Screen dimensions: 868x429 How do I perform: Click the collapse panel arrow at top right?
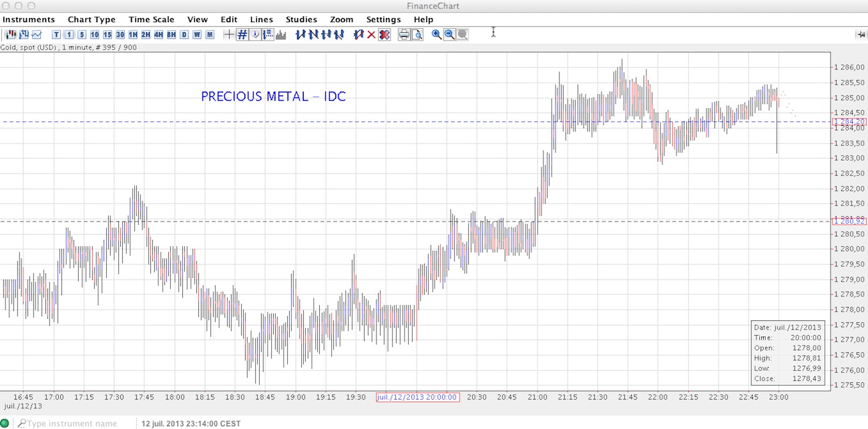pos(861,35)
